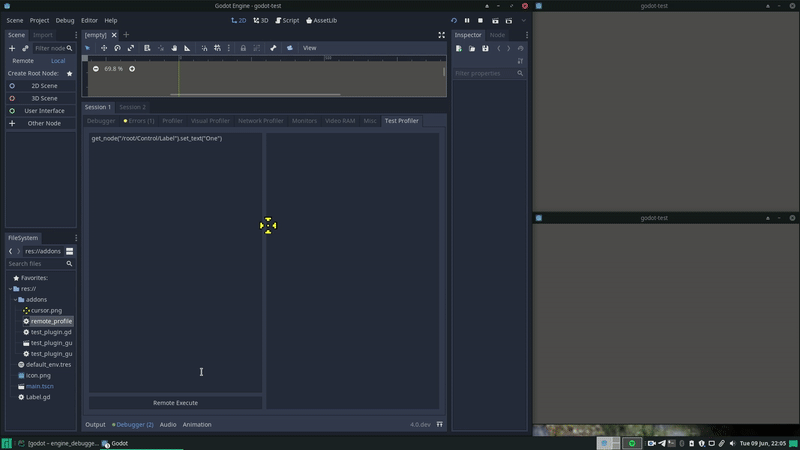Click the Remote Execute button

tap(176, 403)
